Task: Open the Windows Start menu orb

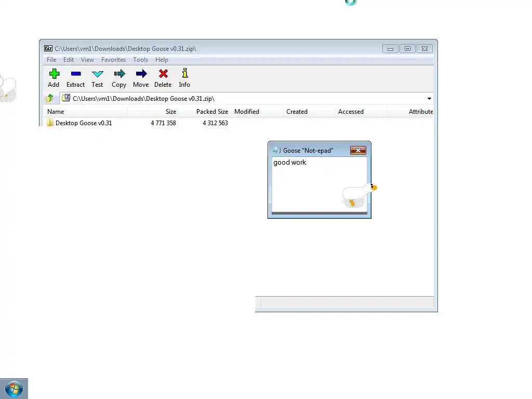Action: pos(14,389)
